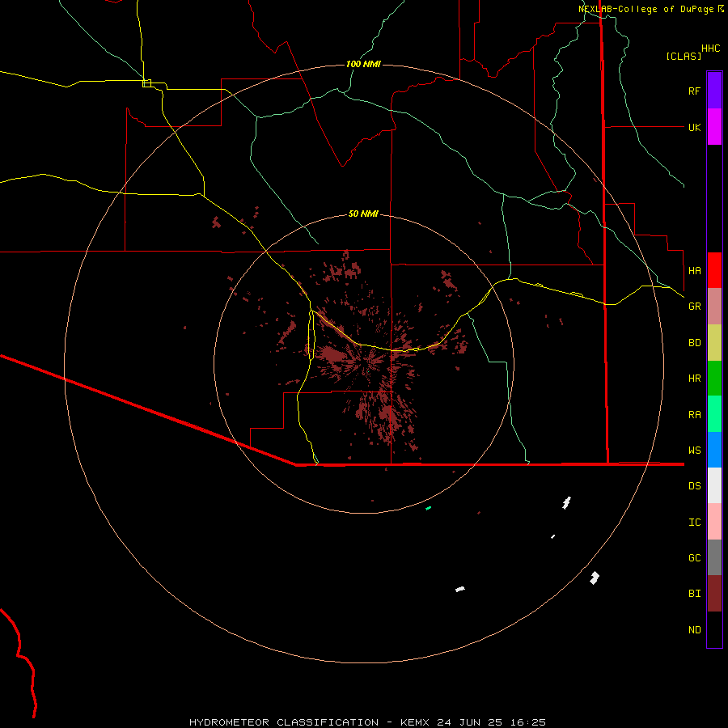Click the HA legend label
Screen dimensions: 728x728
(x=694, y=271)
